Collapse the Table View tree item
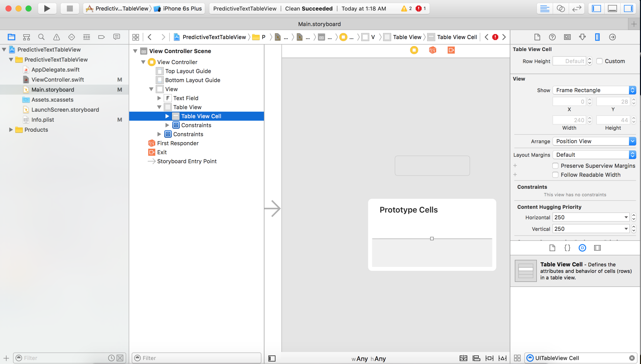Viewport: 641px width, 364px height. 159,107
